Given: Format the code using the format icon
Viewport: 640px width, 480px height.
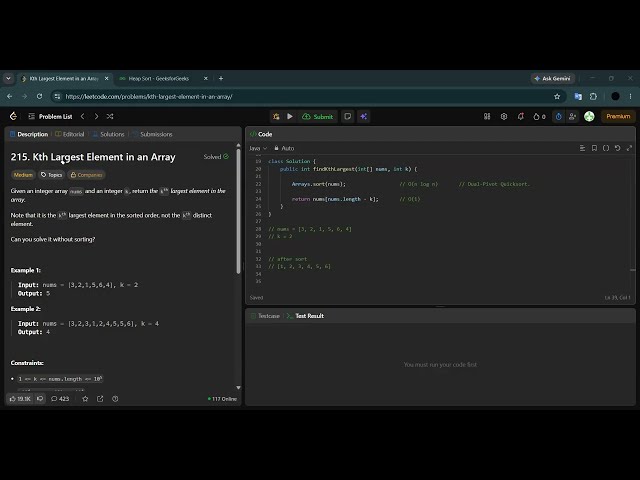Looking at the screenshot, I should pos(582,148).
